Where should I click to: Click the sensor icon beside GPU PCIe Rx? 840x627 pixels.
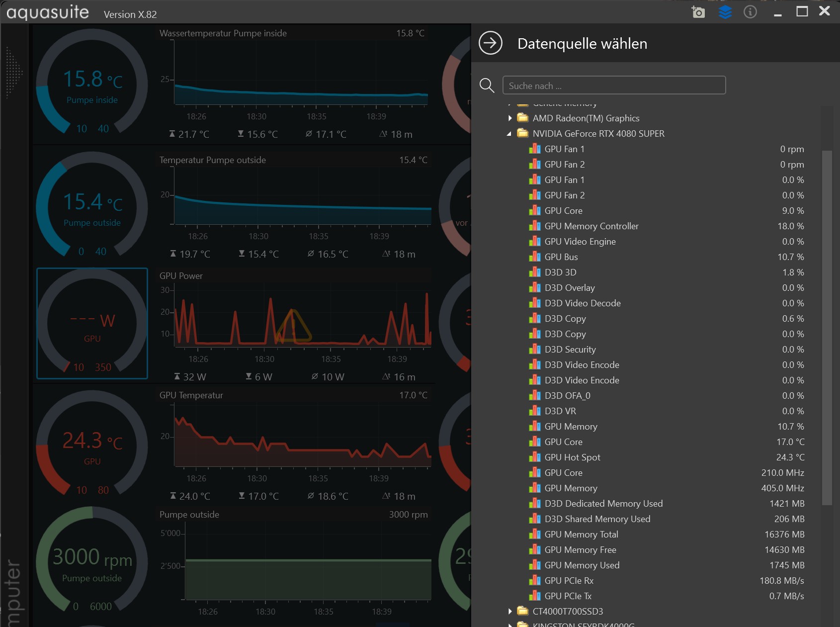(x=535, y=581)
